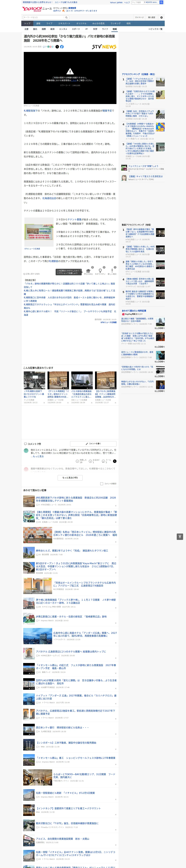Click the scroll-to-top arrow button
The width and height of the screenshot is (186, 868).
180,537
